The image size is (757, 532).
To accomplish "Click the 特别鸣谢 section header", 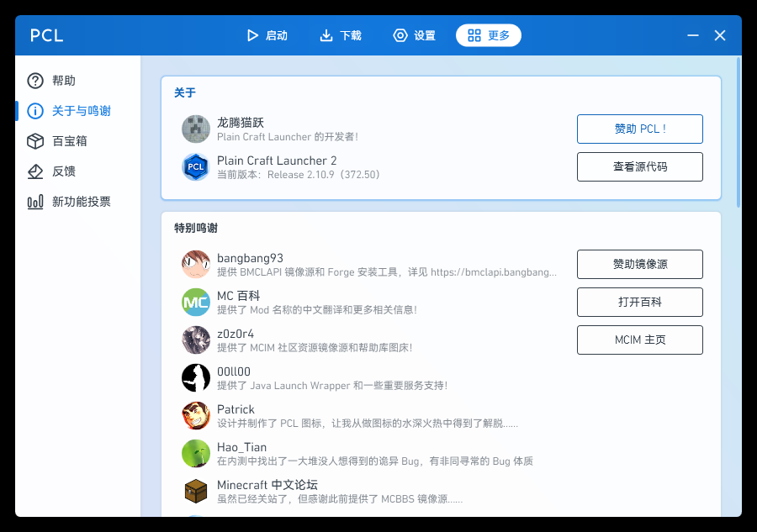I will [x=196, y=228].
